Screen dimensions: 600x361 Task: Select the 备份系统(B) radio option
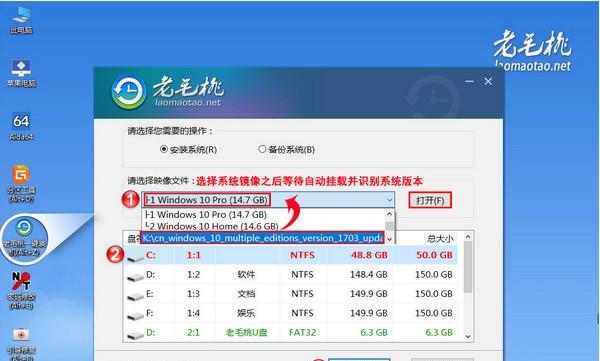(x=287, y=149)
